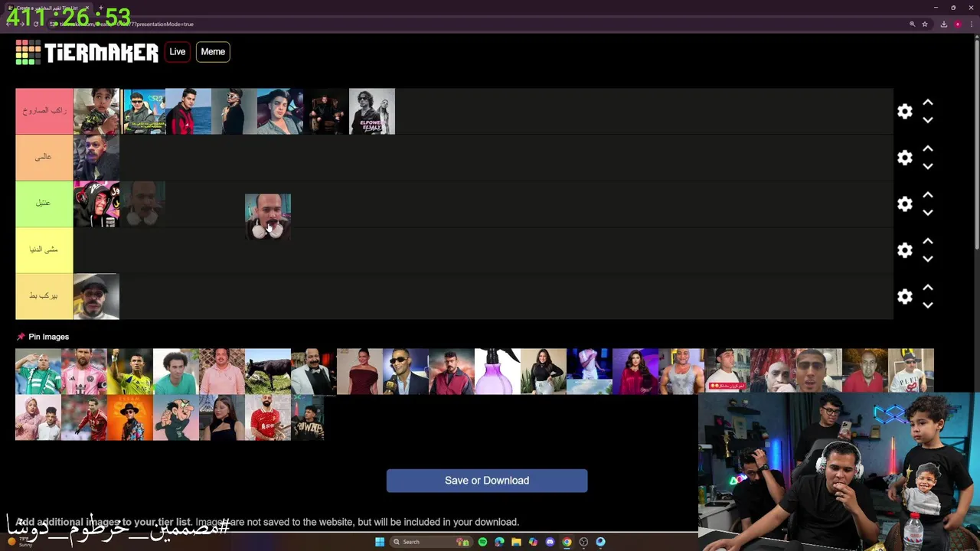Open Copilot from the taskbar
The height and width of the screenshot is (551, 980).
(x=533, y=542)
